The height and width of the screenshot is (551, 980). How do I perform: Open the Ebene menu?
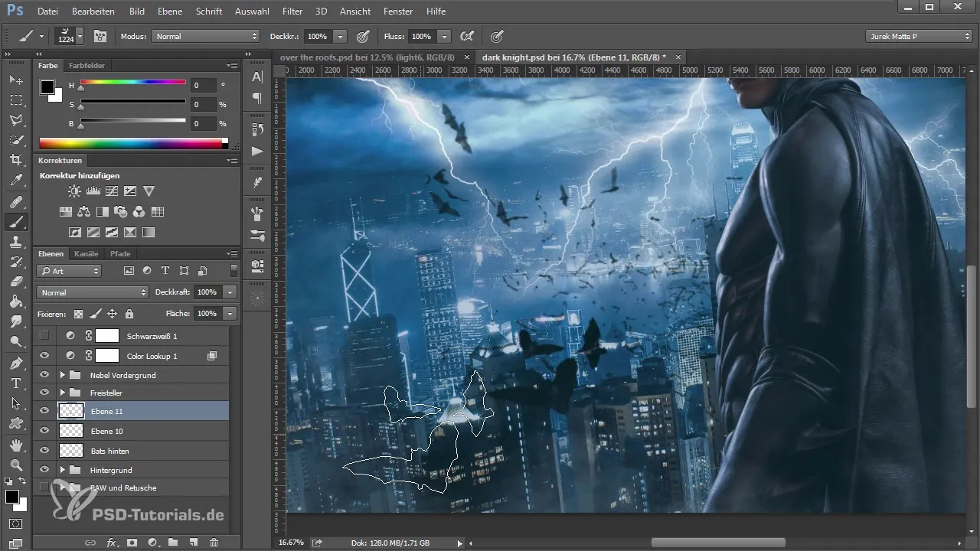170,11
